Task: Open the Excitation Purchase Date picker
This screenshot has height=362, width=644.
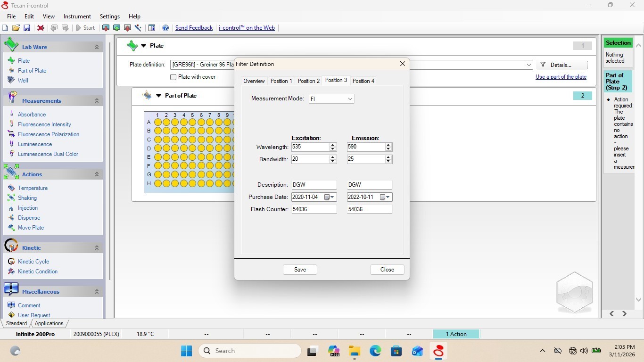Action: [330, 197]
